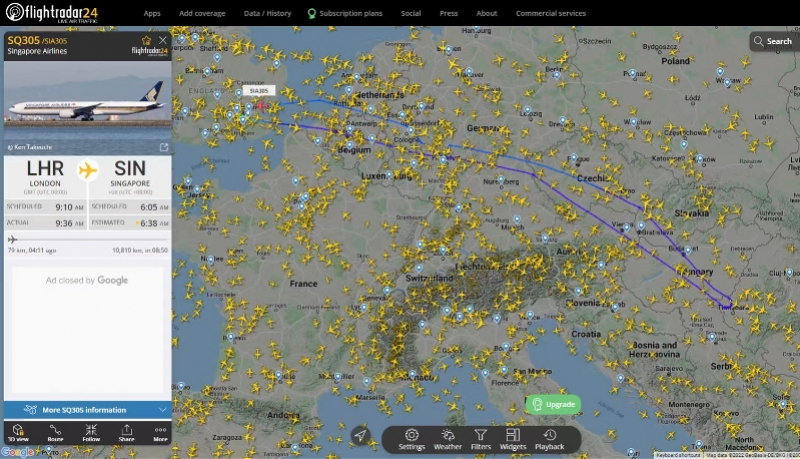Click the scheduled arrival 6:05 AM
Viewport: 800px width, 459px height.
pos(154,207)
